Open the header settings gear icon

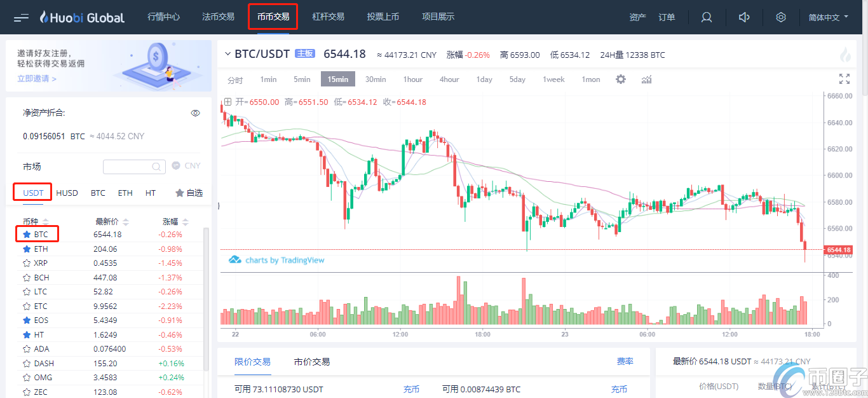(x=781, y=17)
